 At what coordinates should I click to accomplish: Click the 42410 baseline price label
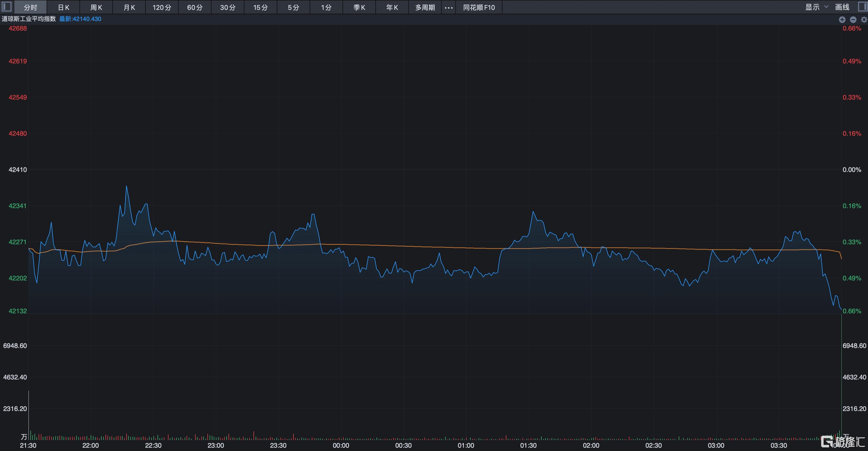click(x=18, y=170)
